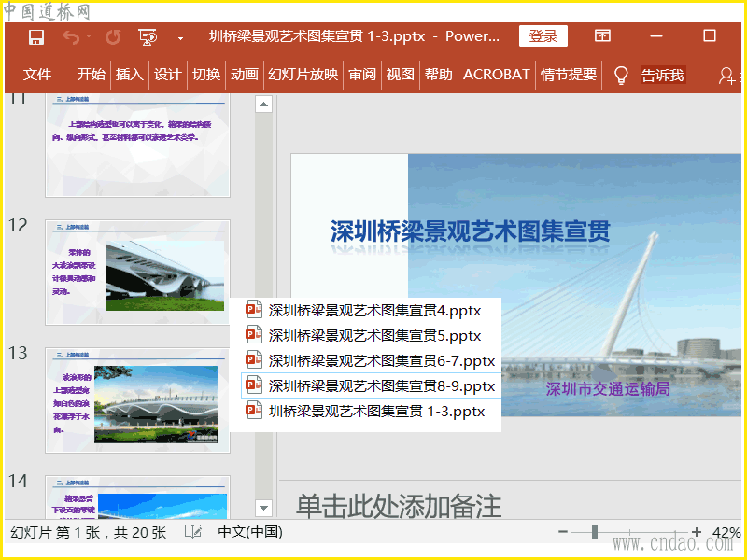747x560 pixels.
Task: Switch to the 幻灯片放映 ribbon tab
Action: coord(303,75)
